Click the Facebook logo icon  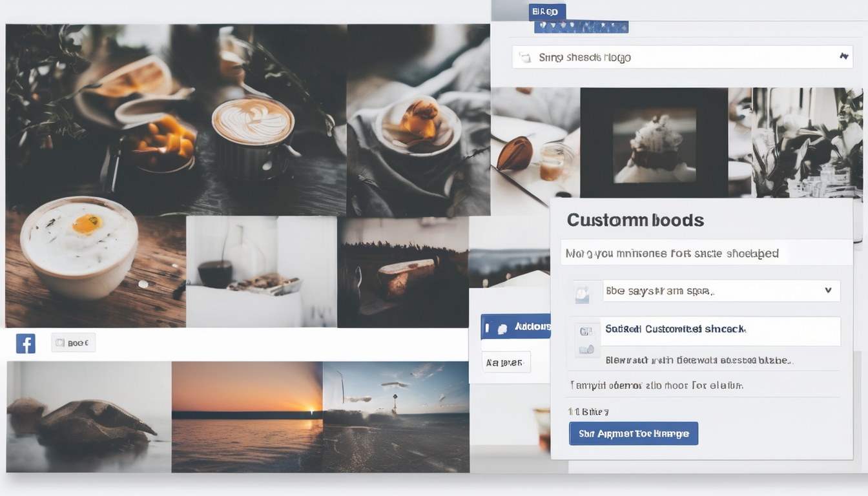[25, 343]
